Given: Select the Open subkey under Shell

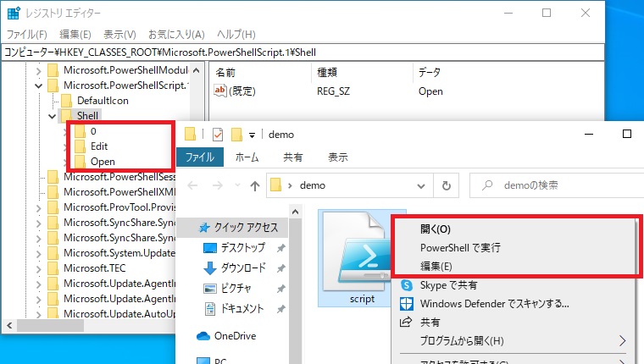Looking at the screenshot, I should (103, 162).
